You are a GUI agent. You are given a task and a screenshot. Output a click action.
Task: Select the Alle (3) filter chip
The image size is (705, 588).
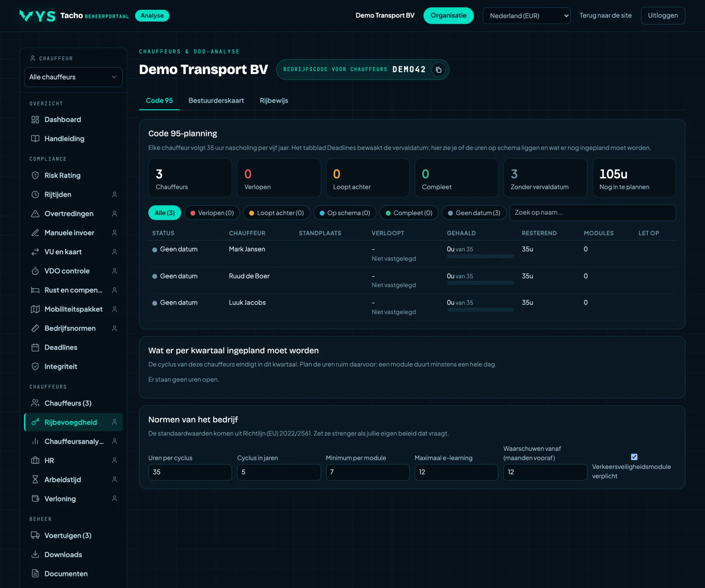tap(165, 213)
